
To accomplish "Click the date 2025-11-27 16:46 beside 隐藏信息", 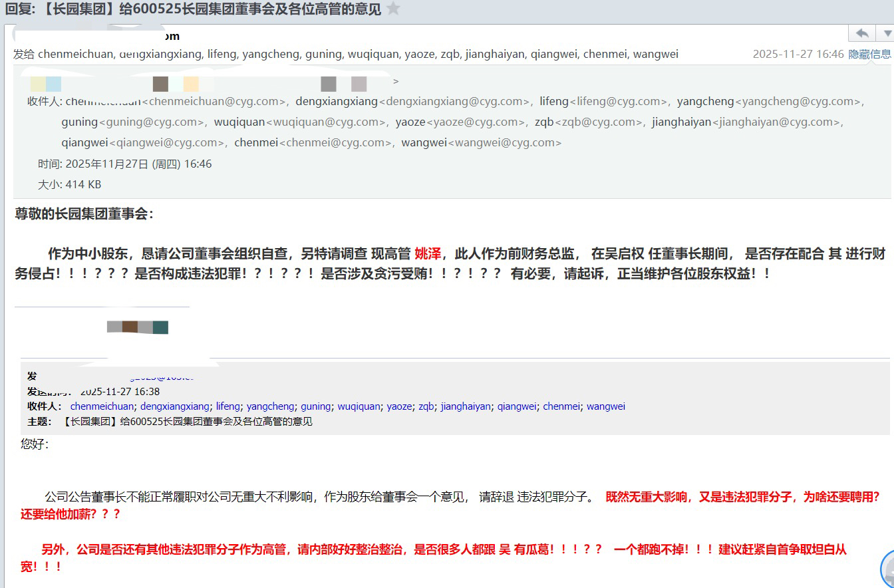I will tap(798, 55).
